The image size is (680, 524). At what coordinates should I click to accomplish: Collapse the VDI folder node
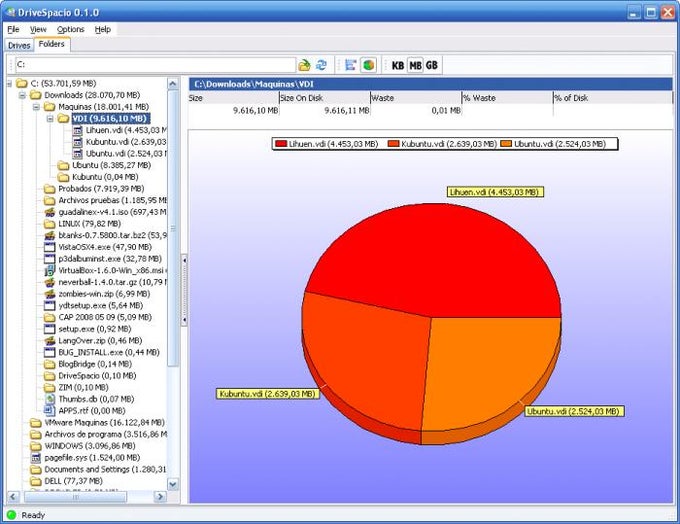[50, 118]
